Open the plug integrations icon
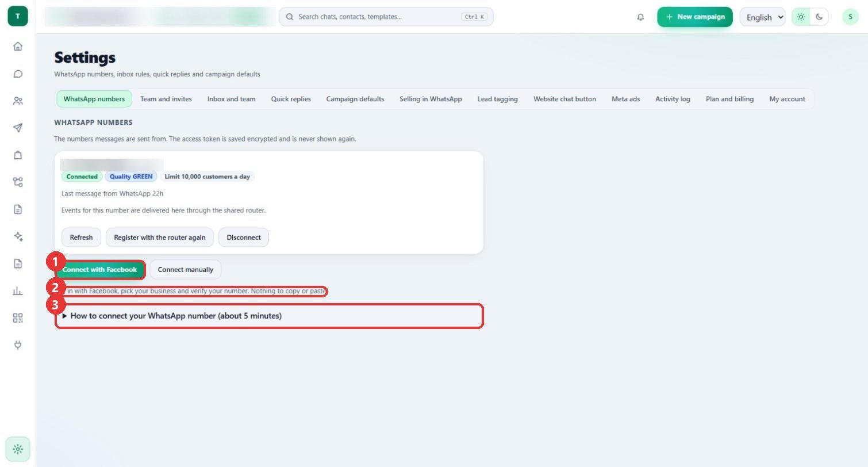The width and height of the screenshot is (868, 467). coord(18,345)
